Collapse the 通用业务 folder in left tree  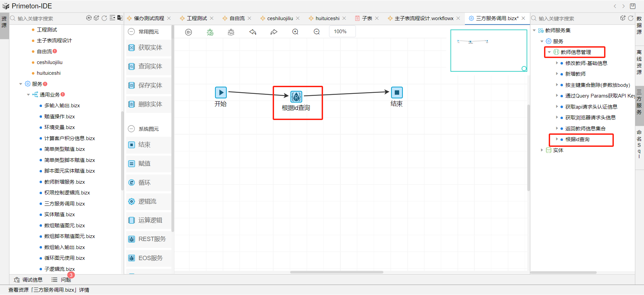pos(29,95)
